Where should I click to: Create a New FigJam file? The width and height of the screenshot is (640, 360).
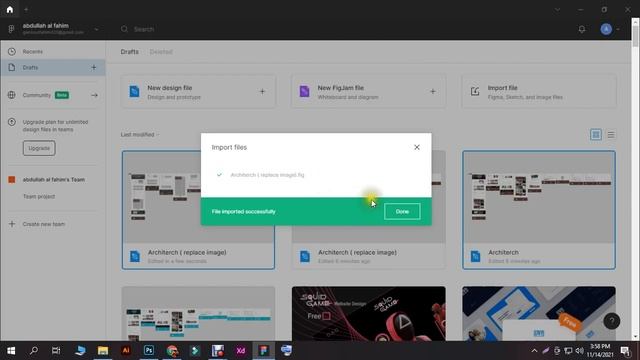(x=368, y=91)
